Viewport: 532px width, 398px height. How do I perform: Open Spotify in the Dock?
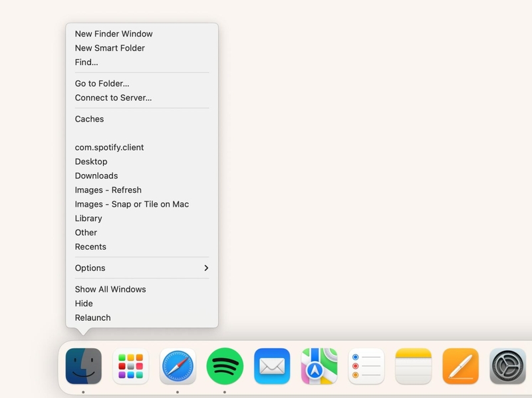[225, 366]
